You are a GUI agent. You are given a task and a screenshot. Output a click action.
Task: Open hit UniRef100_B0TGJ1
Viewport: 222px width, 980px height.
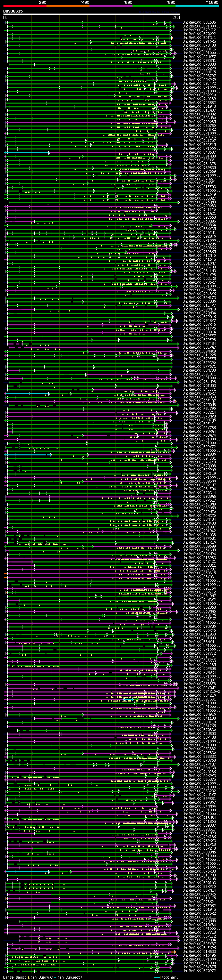pos(199,38)
